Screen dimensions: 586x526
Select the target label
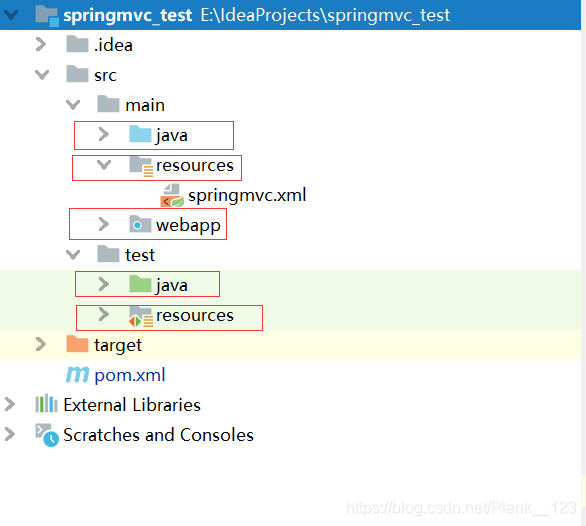coord(118,345)
